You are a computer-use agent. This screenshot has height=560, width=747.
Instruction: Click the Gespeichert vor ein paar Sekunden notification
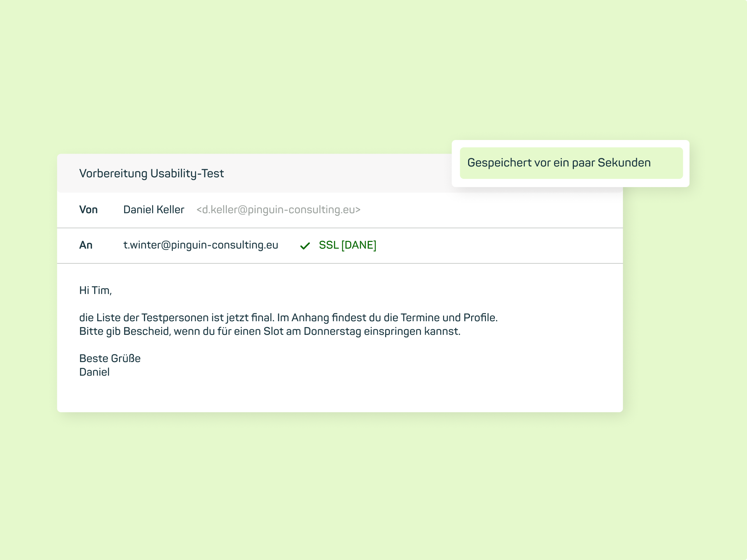[x=571, y=163]
